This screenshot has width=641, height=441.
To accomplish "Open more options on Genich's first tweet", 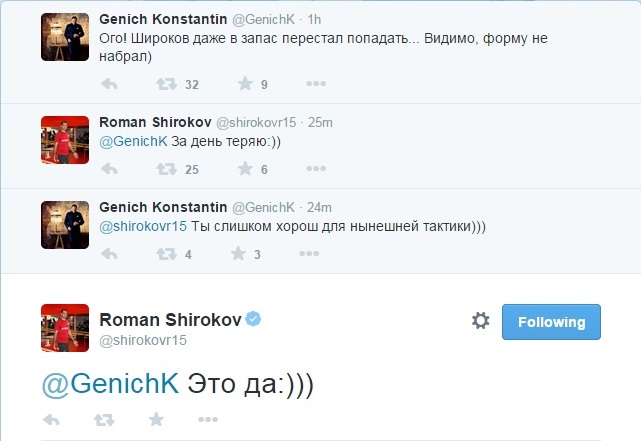I will click(x=315, y=84).
